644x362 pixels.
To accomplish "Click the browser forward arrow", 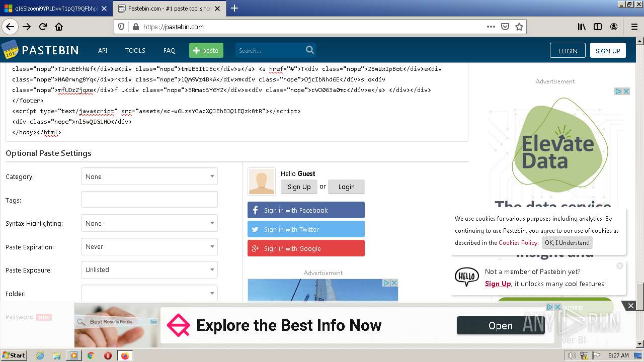I will pos(27,27).
